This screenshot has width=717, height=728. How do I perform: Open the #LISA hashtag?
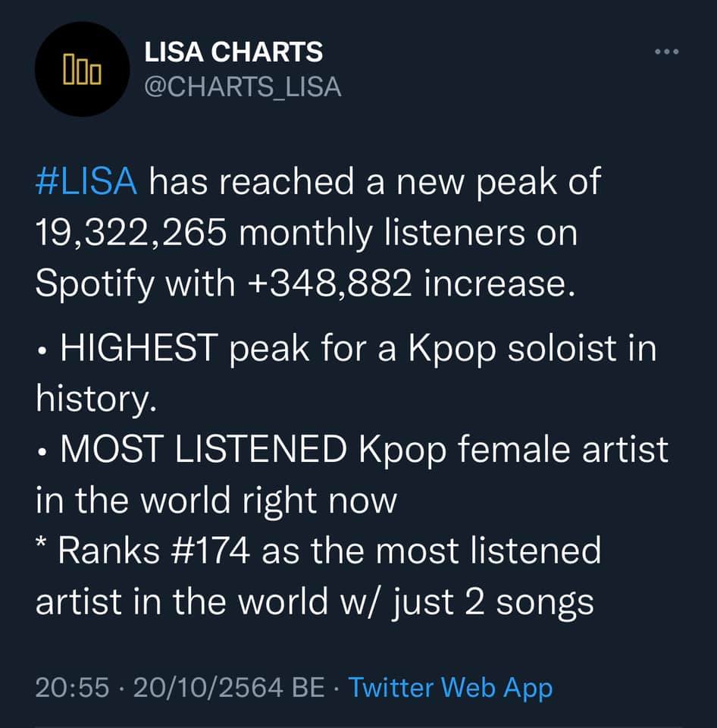pyautogui.click(x=86, y=181)
